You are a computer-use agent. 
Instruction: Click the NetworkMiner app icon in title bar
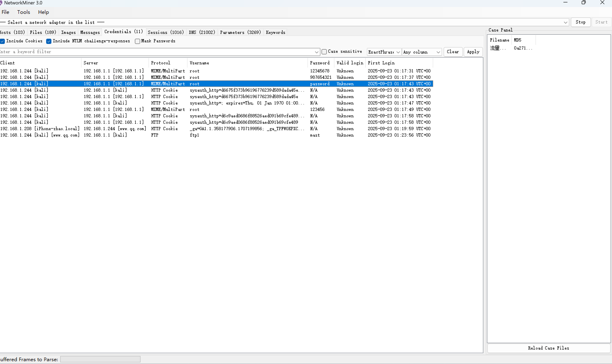tap(1, 3)
